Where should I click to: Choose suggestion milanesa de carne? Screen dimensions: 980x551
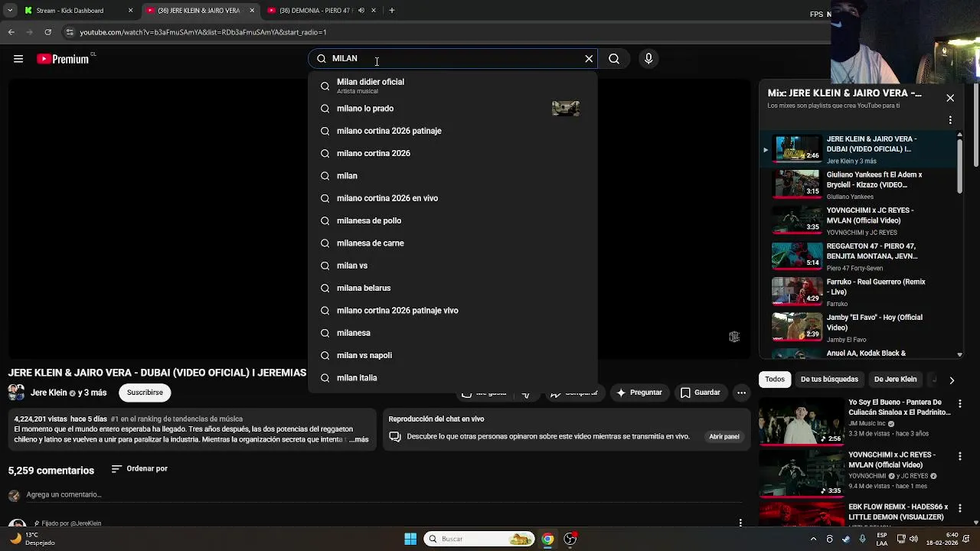coord(452,243)
